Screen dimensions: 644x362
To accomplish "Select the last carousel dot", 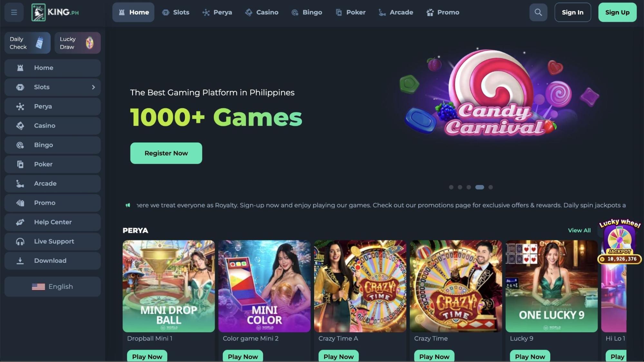I will [x=490, y=187].
